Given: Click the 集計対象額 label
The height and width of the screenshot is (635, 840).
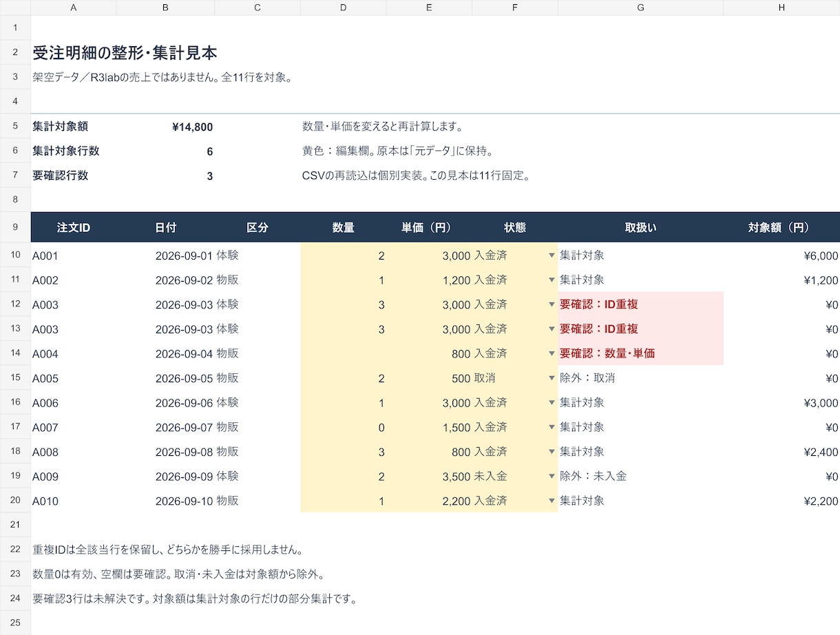Looking at the screenshot, I should tap(61, 127).
